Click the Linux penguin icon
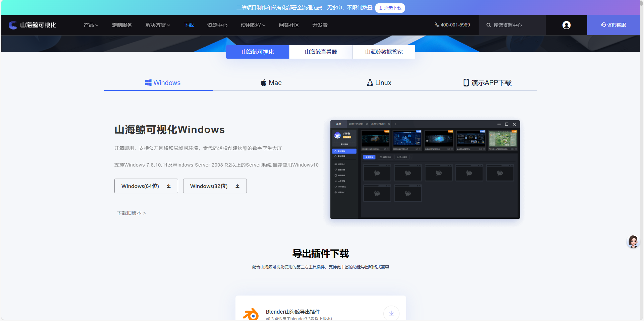 coord(370,82)
